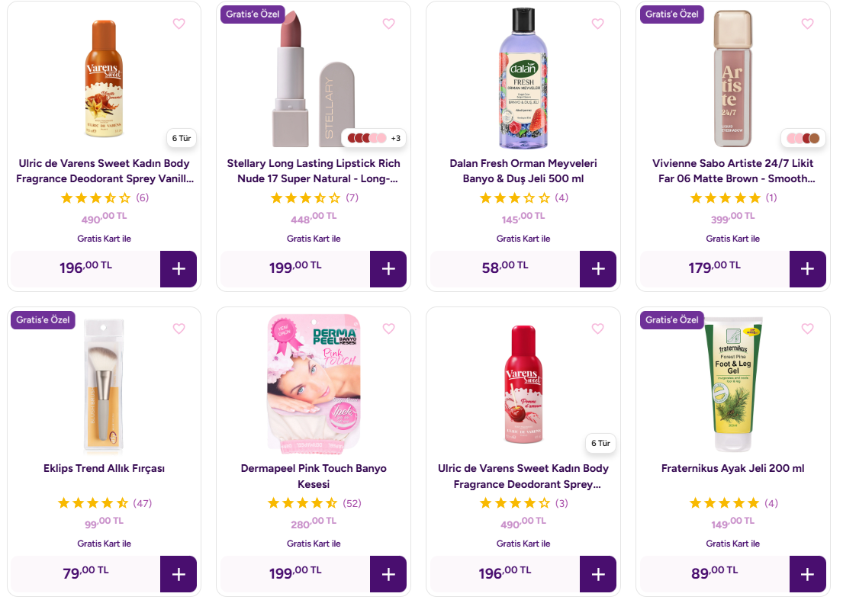This screenshot has width=843, height=616.
Task: Toggle wishlist heart on Eklips blush brush
Action: 179,329
